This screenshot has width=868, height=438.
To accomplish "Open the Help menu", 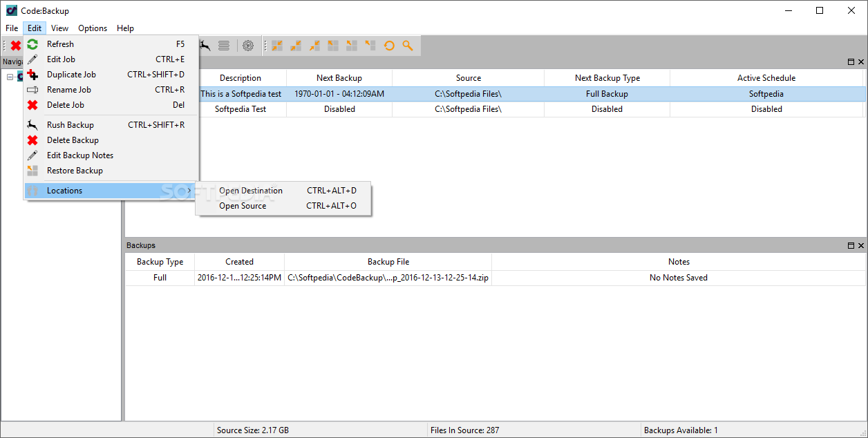I will tap(125, 28).
